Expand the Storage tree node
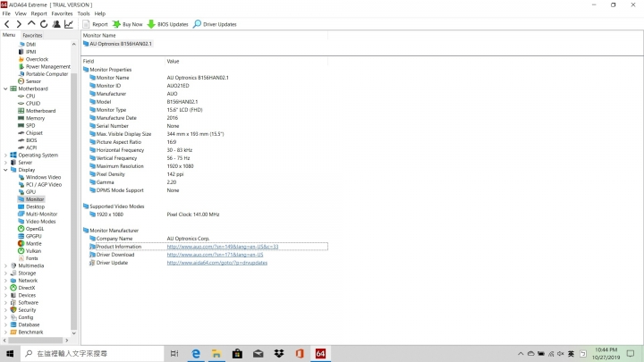Viewport: 644px width, 362px height. tap(5, 274)
